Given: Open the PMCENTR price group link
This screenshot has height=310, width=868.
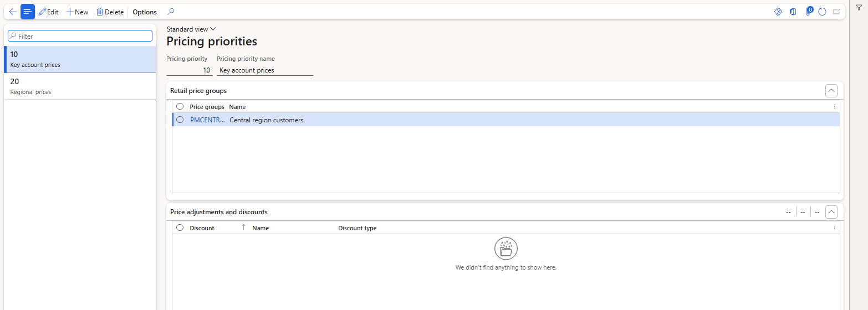Looking at the screenshot, I should click(208, 120).
